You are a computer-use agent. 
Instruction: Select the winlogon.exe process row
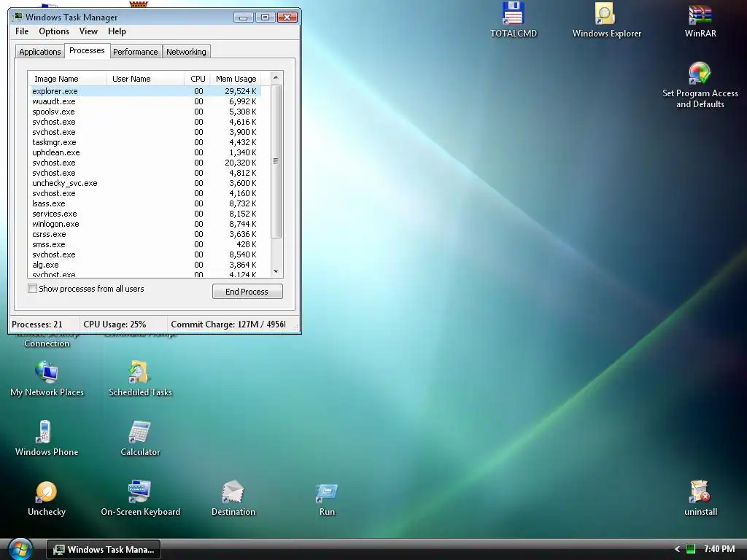point(145,224)
